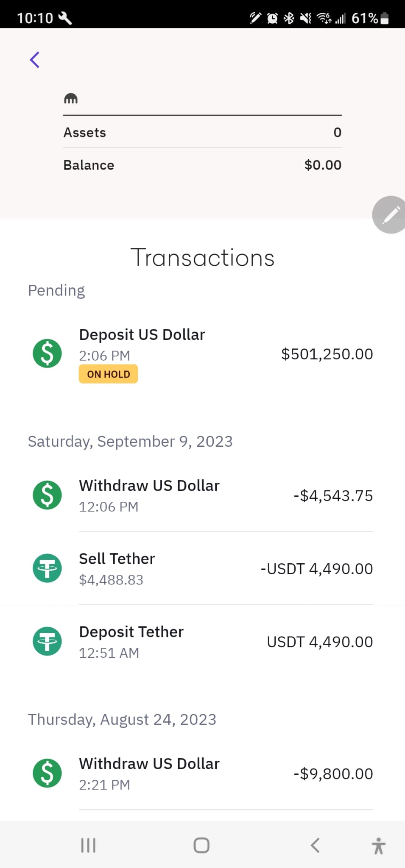405x868 pixels.
Task: Tap the Balance $0.00 row
Action: 202,165
